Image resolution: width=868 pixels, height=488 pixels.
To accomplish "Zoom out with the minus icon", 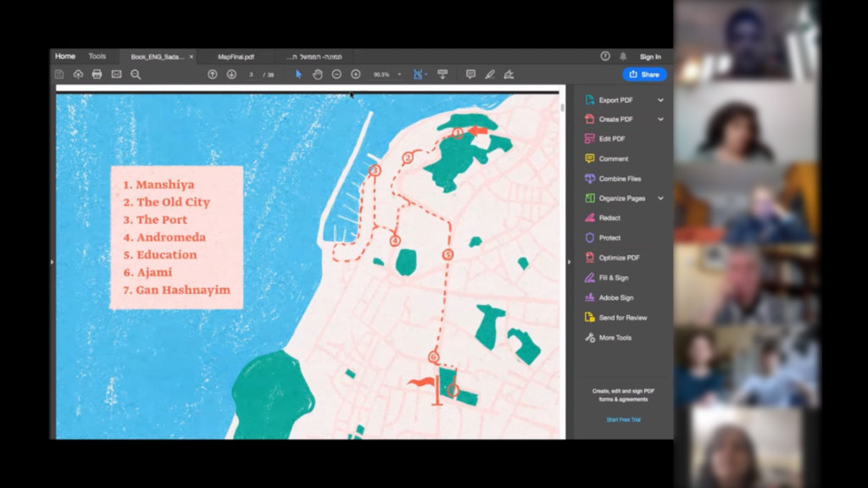I will point(337,75).
